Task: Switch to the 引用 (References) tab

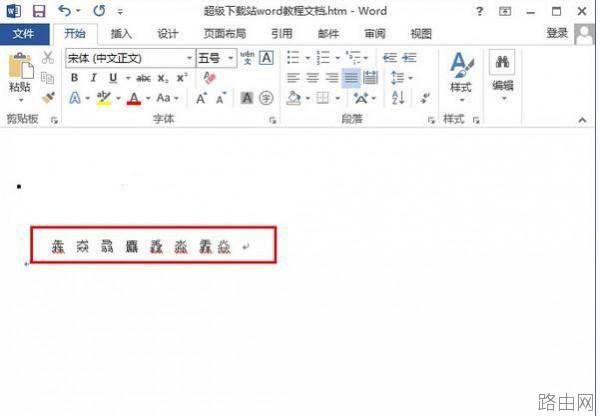Action: click(282, 34)
